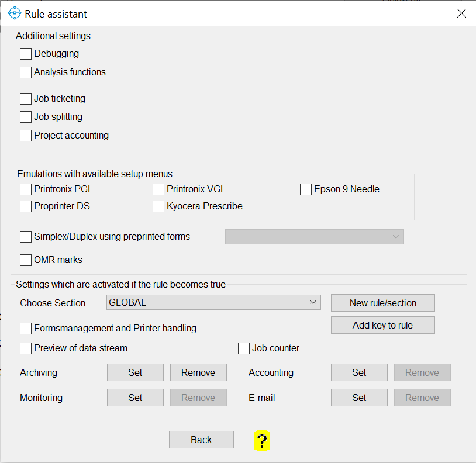Viewport: 476px width, 463px height.
Task: Open the Choose Section GLOBAL dropdown
Action: [x=214, y=303]
